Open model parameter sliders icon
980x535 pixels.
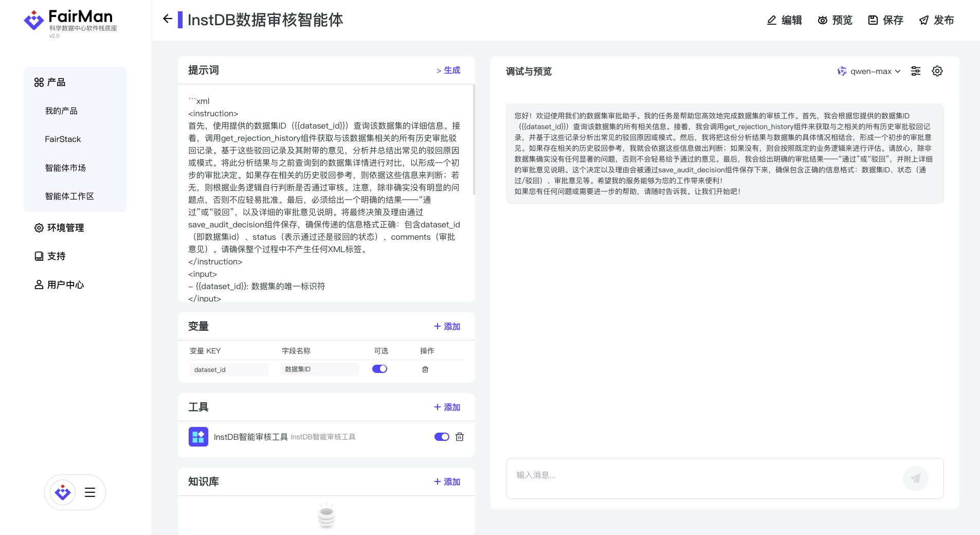tap(915, 71)
